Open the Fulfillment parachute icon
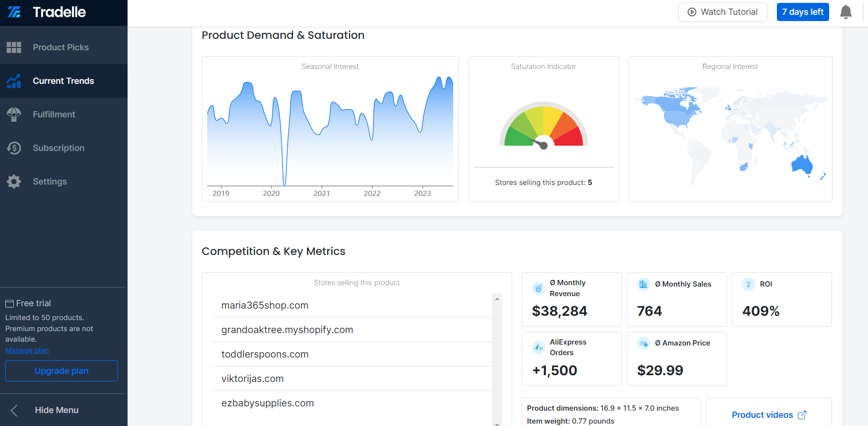Viewport: 868px width, 426px height. point(14,115)
